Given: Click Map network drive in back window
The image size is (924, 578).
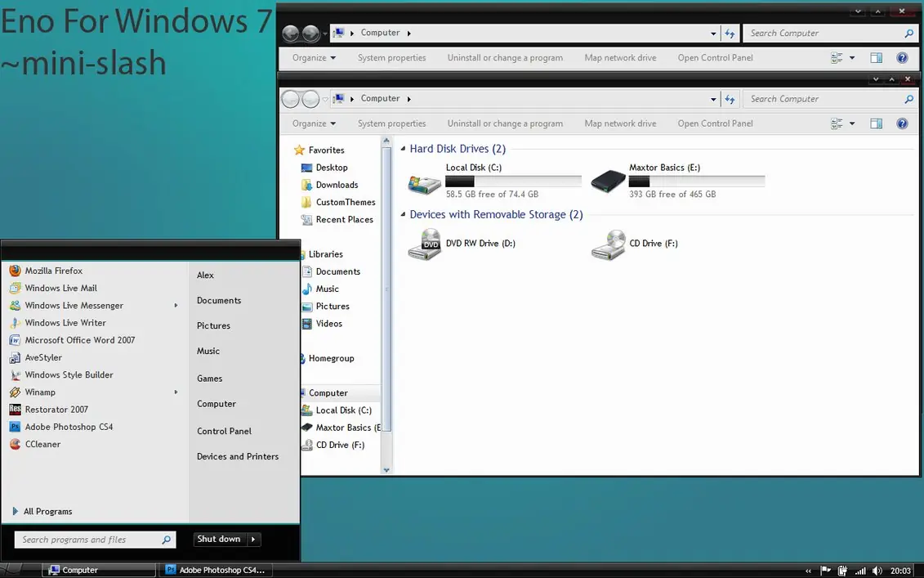Looking at the screenshot, I should coord(620,58).
